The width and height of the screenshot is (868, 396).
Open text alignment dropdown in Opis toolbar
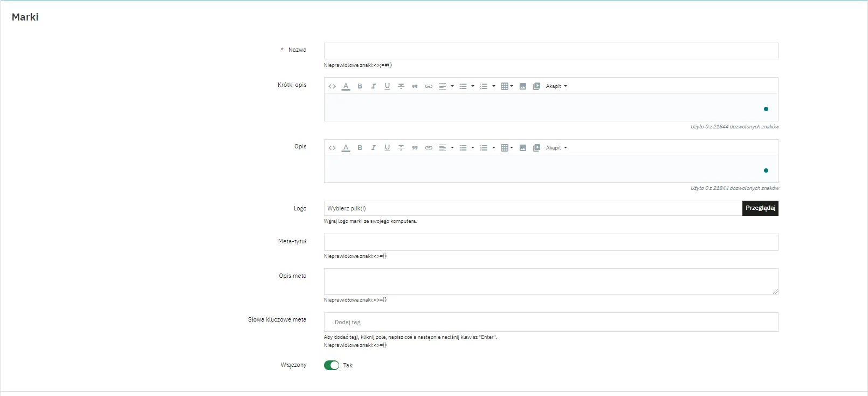(x=446, y=148)
